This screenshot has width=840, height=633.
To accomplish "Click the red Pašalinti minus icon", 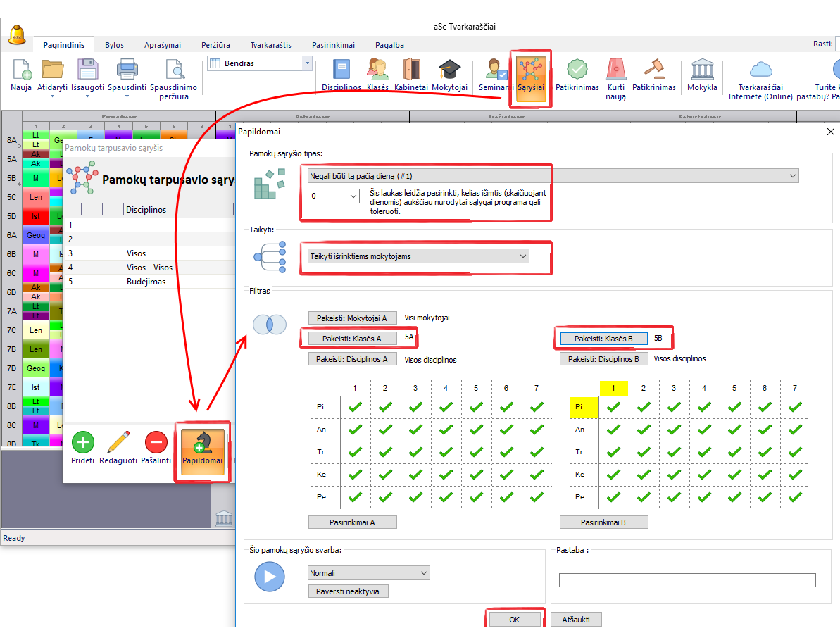I will tap(156, 442).
